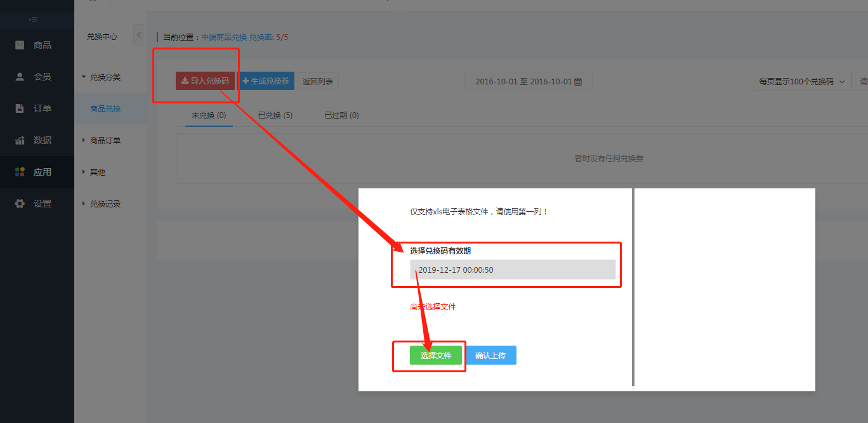
Task: Open the 应用 sidebar section
Action: (x=37, y=172)
